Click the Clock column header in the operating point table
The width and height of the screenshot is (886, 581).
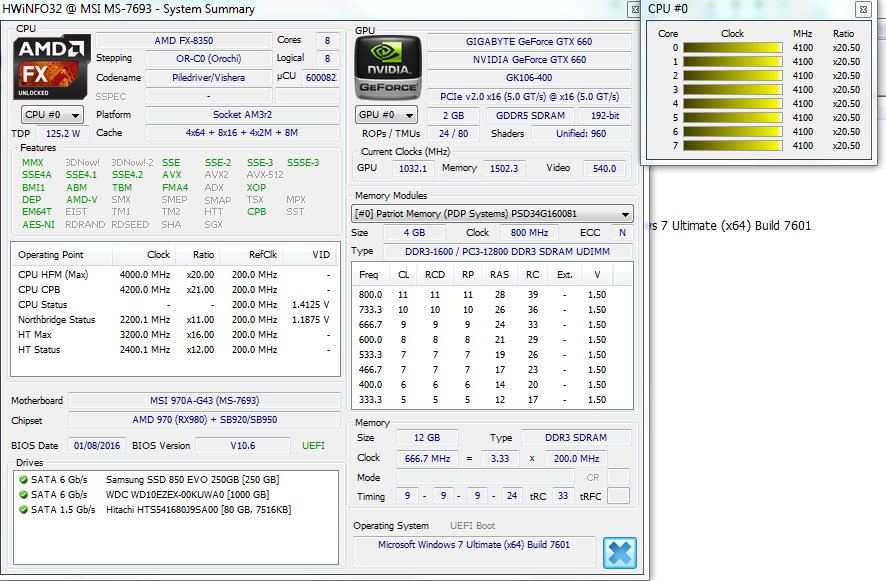pyautogui.click(x=144, y=255)
